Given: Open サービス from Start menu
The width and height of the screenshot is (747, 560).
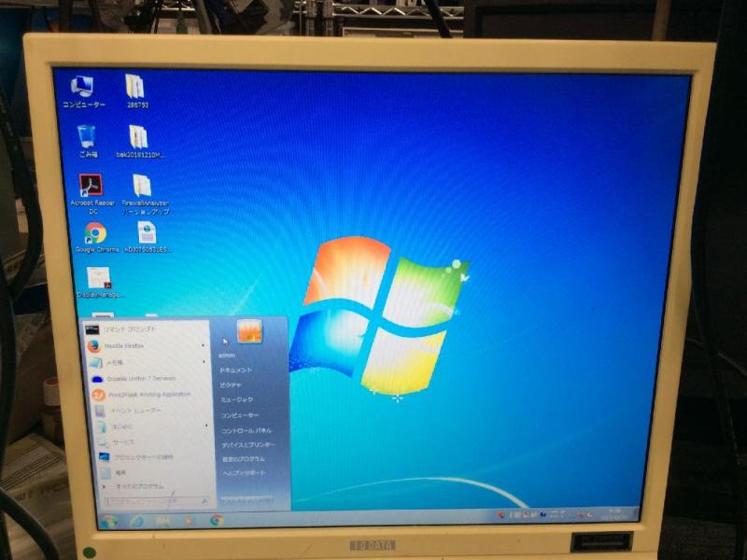Looking at the screenshot, I should (154, 442).
